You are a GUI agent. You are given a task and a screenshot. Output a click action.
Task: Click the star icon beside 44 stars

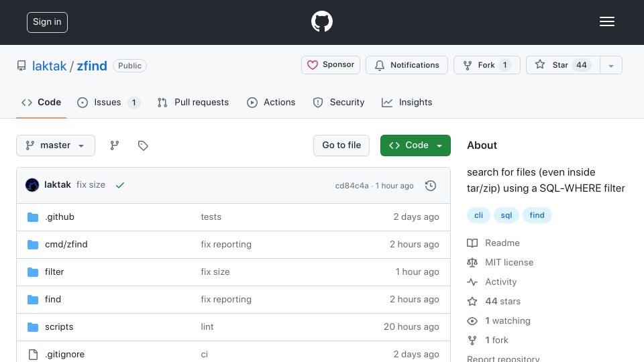pyautogui.click(x=472, y=301)
